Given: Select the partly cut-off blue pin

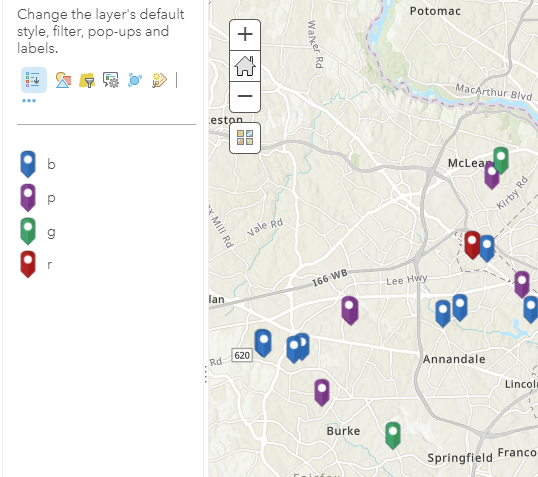Looking at the screenshot, I should coord(531,310).
